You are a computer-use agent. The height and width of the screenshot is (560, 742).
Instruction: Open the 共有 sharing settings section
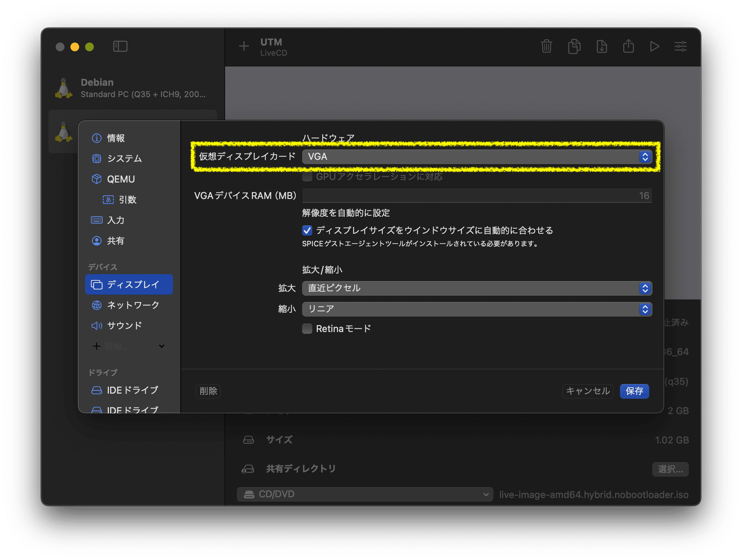[x=129, y=241]
